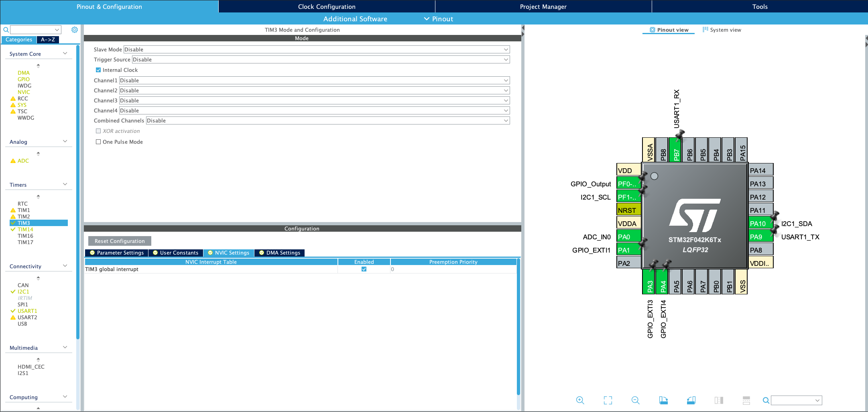
Task: Open the gear settings in categories panel
Action: tap(75, 30)
